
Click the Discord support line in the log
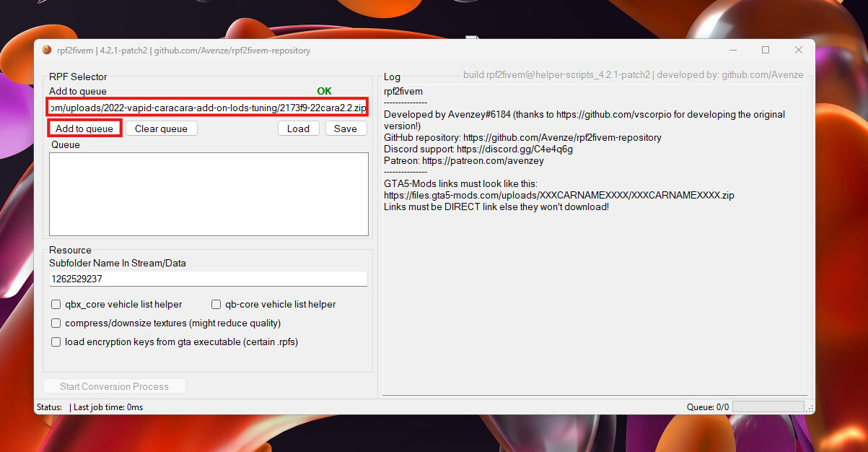[x=478, y=149]
